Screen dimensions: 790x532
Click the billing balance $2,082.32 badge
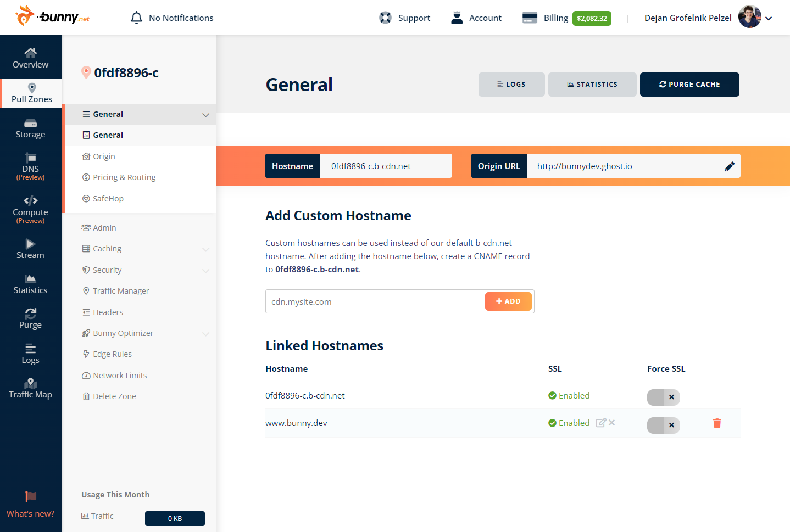592,18
